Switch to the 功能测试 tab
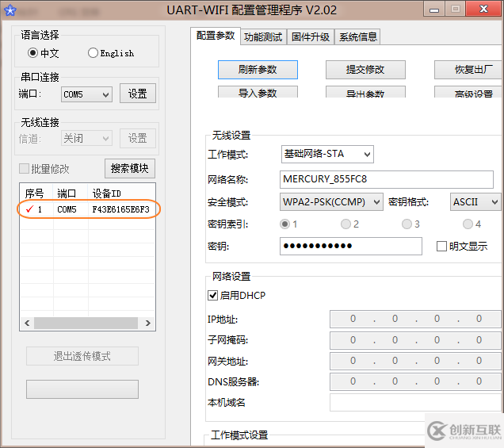 point(263,37)
